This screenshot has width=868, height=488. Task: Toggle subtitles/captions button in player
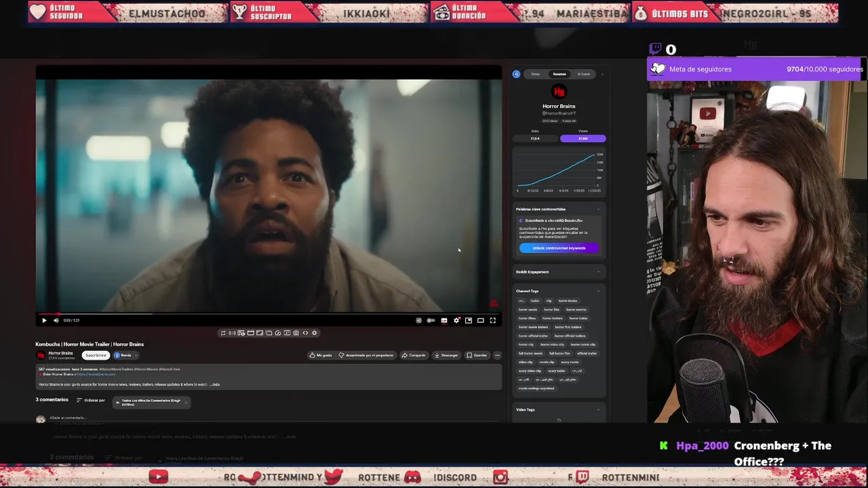point(444,321)
